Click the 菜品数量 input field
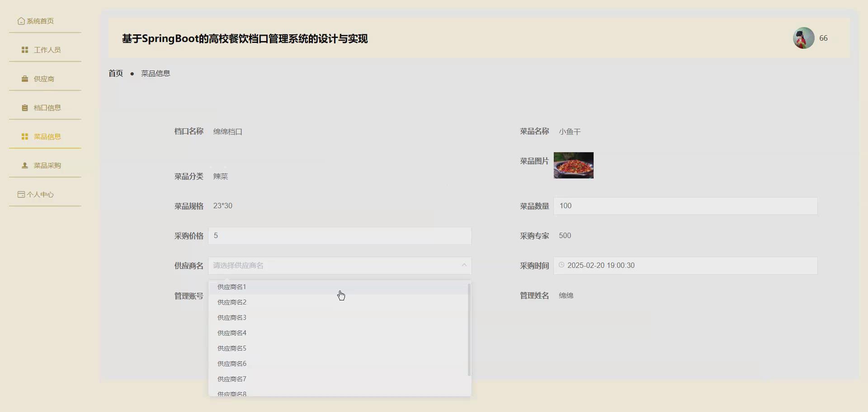 [685, 206]
